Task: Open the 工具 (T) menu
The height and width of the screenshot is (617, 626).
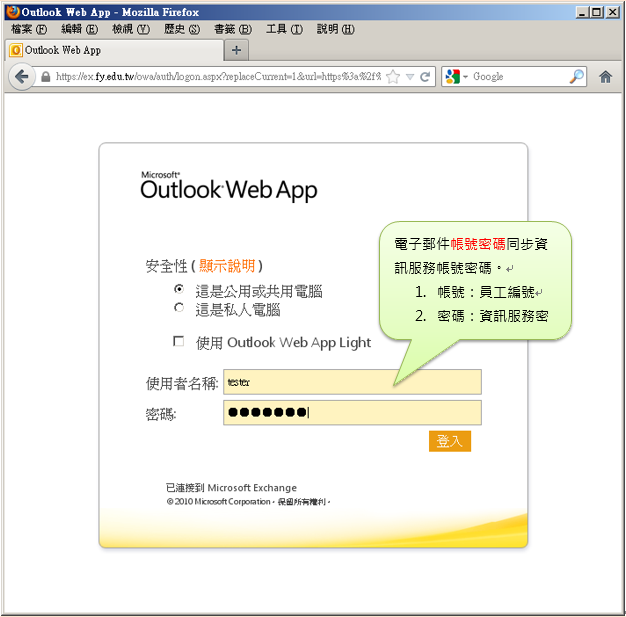Action: tap(284, 29)
